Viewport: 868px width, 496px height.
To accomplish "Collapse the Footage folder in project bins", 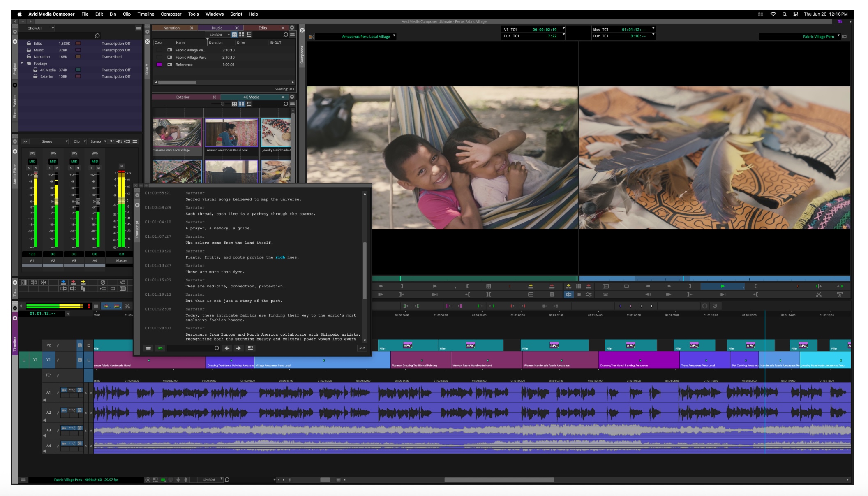I will point(22,63).
